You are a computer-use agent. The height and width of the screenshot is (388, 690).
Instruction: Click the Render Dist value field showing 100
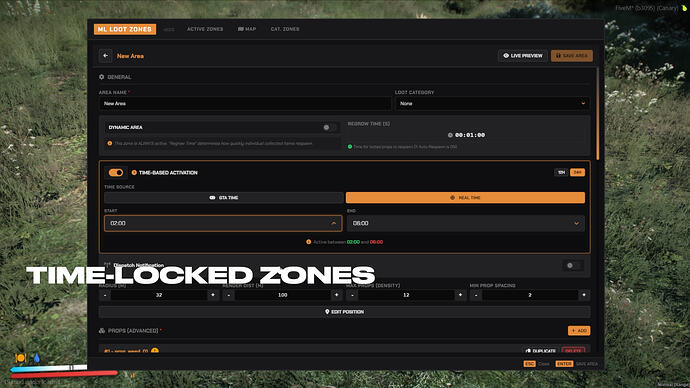[x=283, y=295]
